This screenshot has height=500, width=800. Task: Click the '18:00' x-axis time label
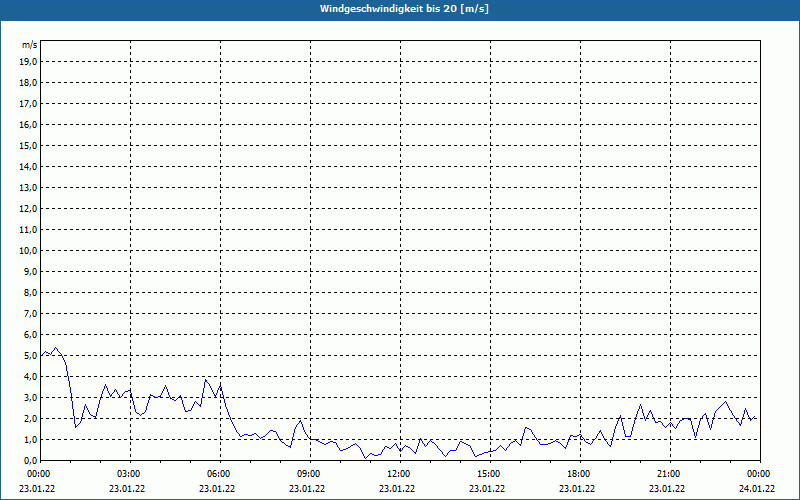580,474
